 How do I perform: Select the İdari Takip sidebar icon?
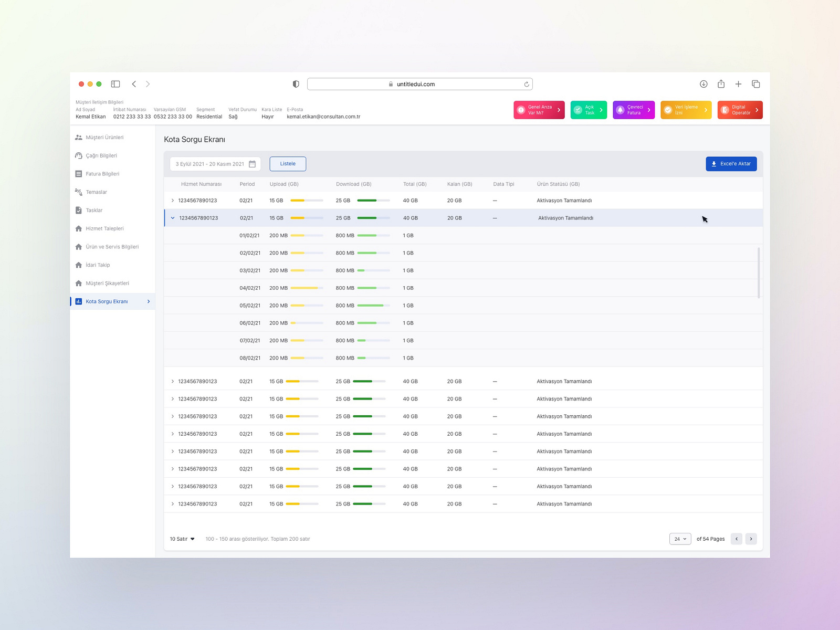point(79,265)
